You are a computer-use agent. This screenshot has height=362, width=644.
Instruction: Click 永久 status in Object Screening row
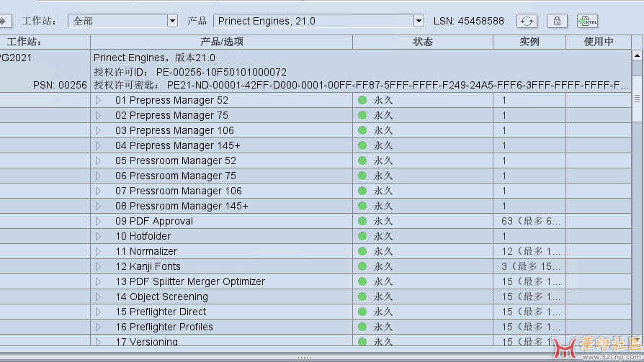point(383,297)
